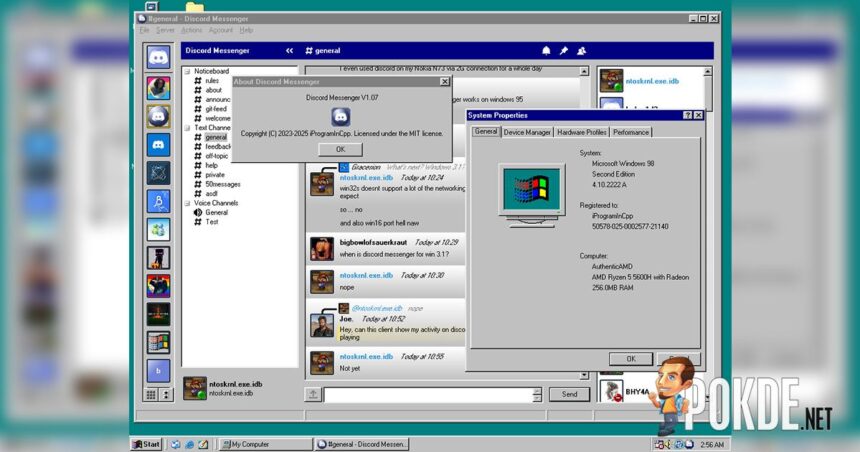Screen dimensions: 860x452
Task: Open the server grid view button
Action: pyautogui.click(x=151, y=394)
